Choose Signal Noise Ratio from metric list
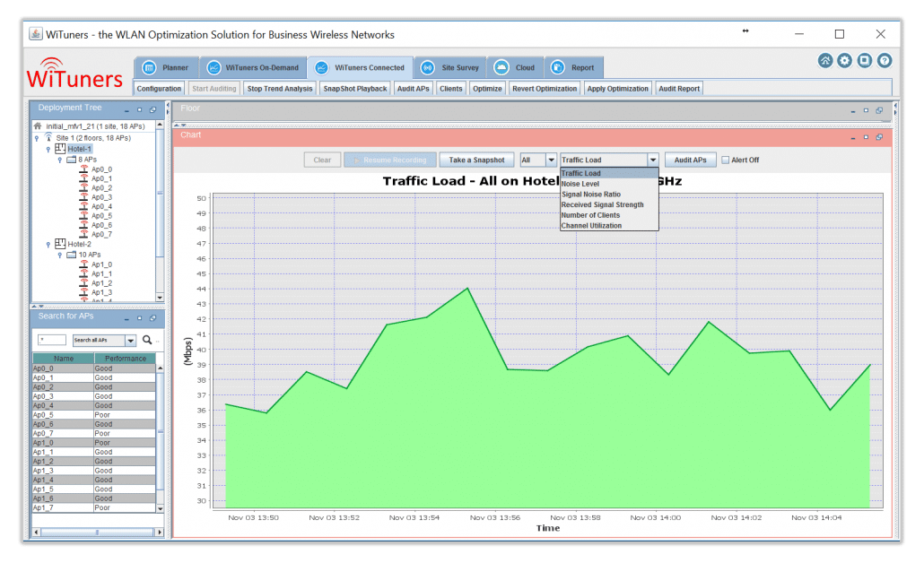This screenshot has height=563, width=924. click(609, 195)
